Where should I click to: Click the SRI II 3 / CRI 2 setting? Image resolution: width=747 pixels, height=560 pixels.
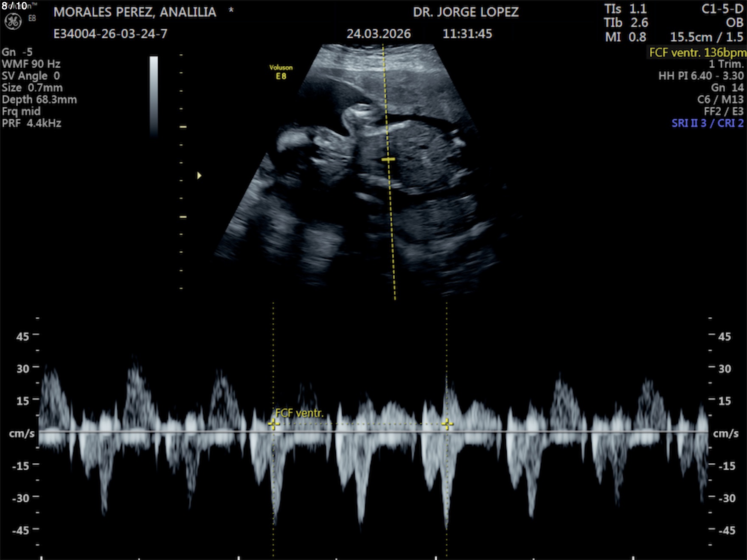click(707, 123)
